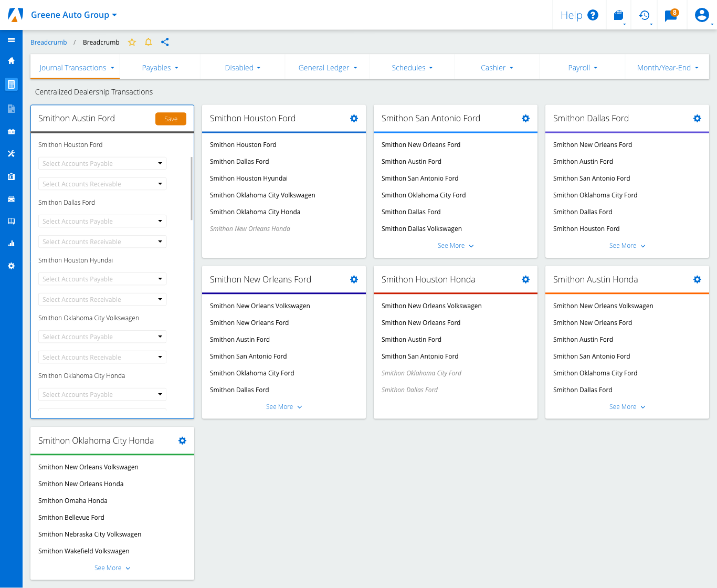717x588 pixels.
Task: Expand See More in Smithon New Orleans Ford card
Action: pyautogui.click(x=283, y=407)
